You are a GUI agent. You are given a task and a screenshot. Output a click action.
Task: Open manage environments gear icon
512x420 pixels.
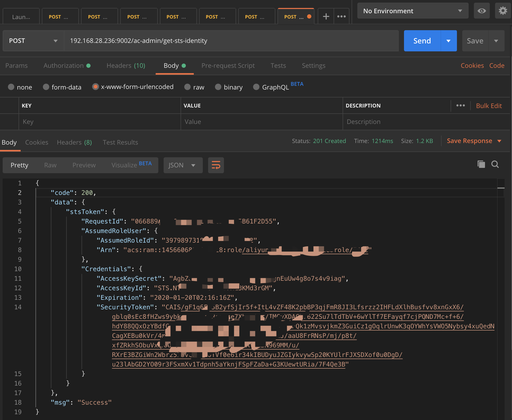(x=502, y=11)
